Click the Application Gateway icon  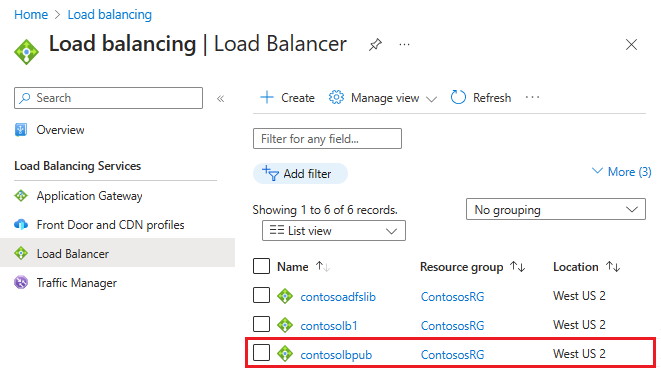[x=21, y=196]
